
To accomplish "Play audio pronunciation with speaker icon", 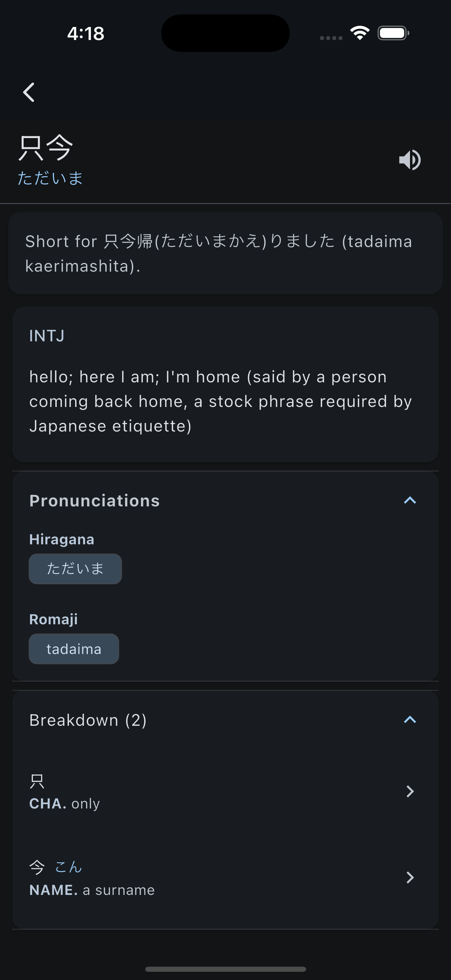I will tap(410, 160).
